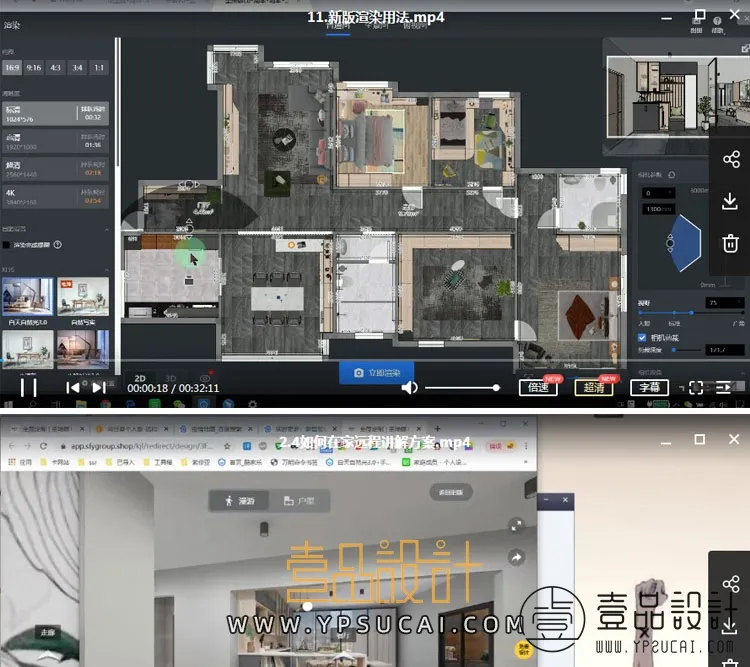Open the 倍速 playback speed menu

click(538, 387)
